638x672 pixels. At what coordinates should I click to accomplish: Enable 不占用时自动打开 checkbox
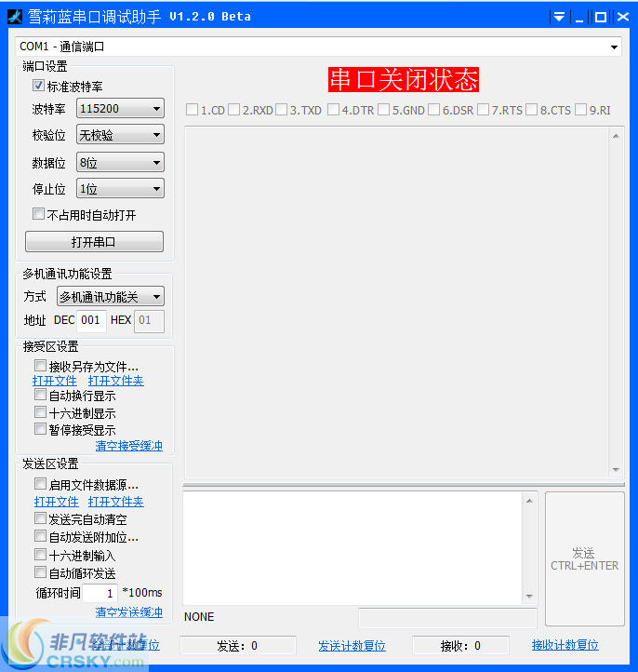pyautogui.click(x=38, y=213)
